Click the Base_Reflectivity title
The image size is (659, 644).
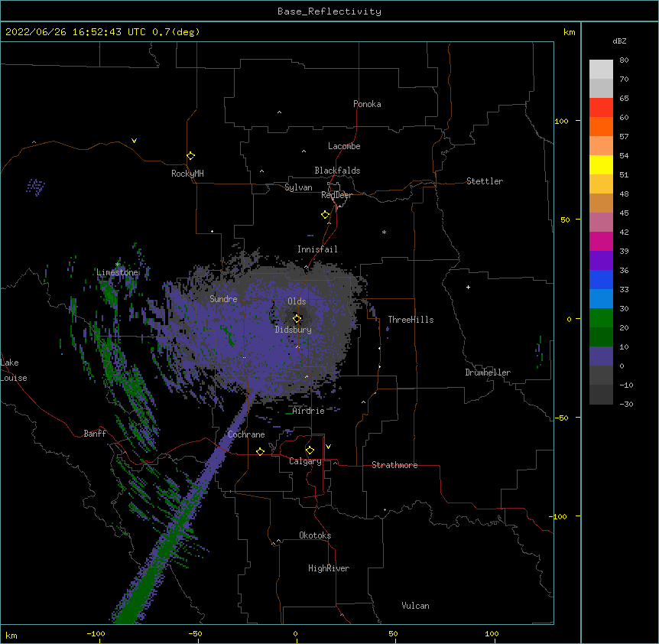329,11
